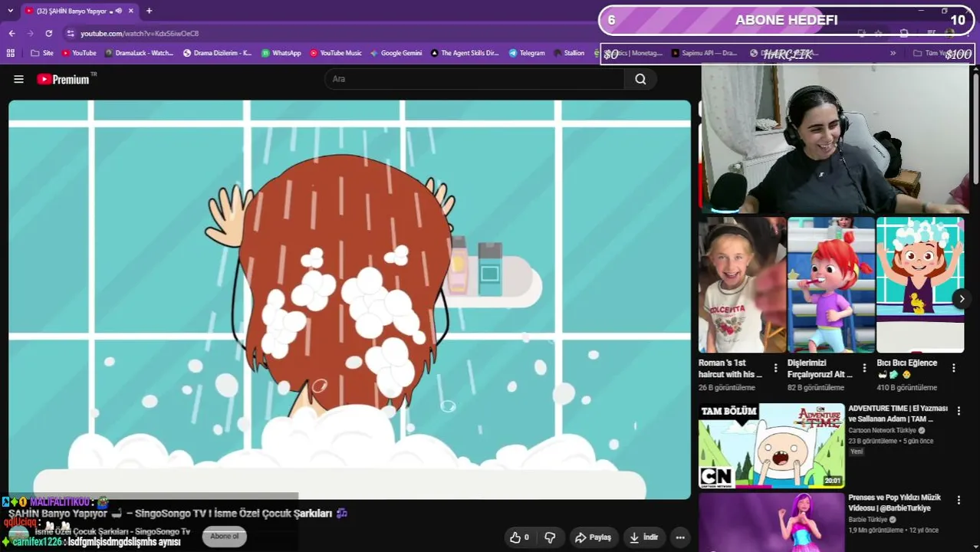Open options menu for Dişlerimizi Fırçalıyoruz
Screen dimensions: 980x552
tap(864, 368)
